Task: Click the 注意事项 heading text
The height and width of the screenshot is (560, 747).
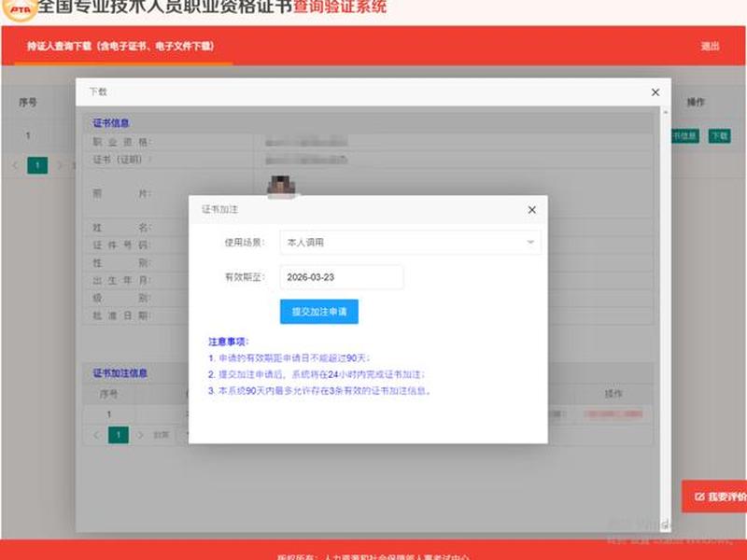Action: [x=229, y=342]
